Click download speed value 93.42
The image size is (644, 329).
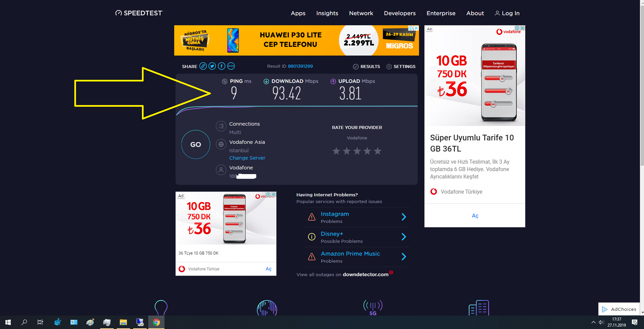[x=287, y=93]
